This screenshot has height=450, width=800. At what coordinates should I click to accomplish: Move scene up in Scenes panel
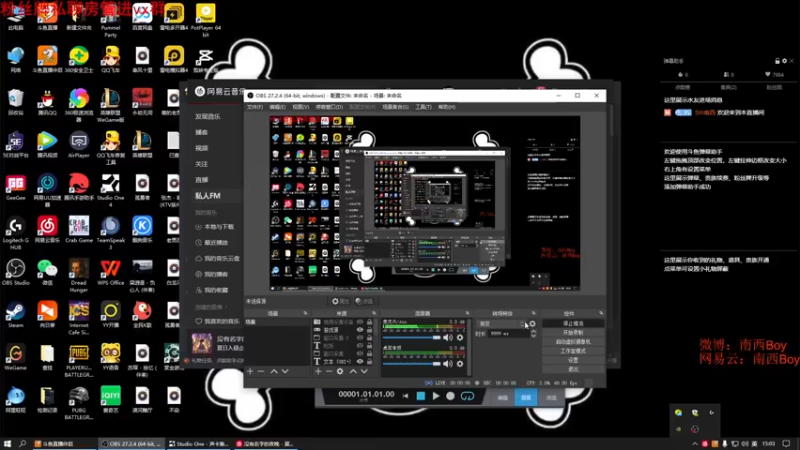tap(274, 371)
